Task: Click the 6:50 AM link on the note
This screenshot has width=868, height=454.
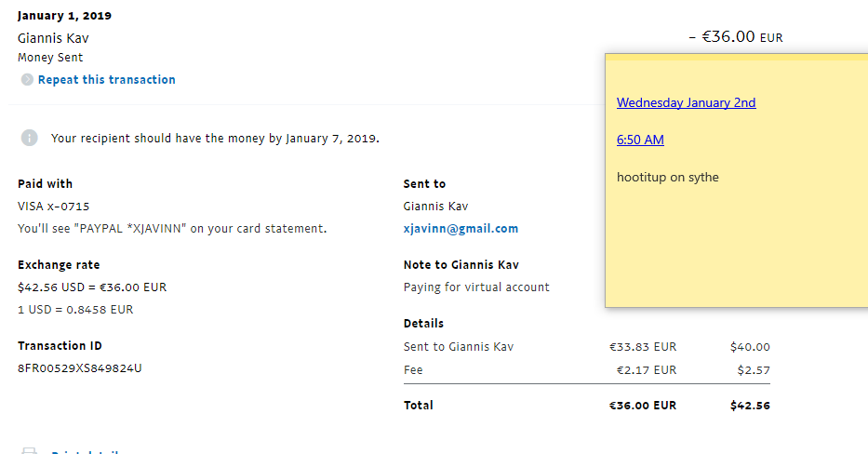Action: tap(640, 140)
